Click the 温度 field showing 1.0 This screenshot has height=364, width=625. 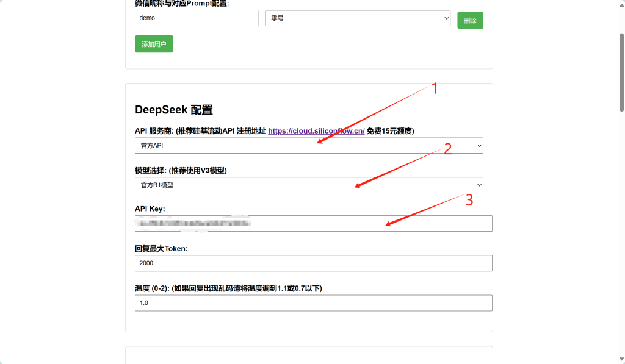[314, 303]
